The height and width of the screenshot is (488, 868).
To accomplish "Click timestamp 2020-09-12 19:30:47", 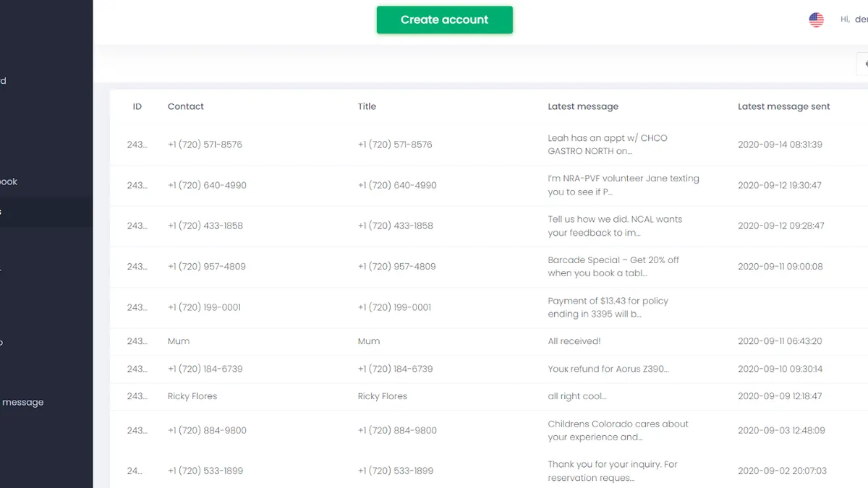I will pos(780,185).
